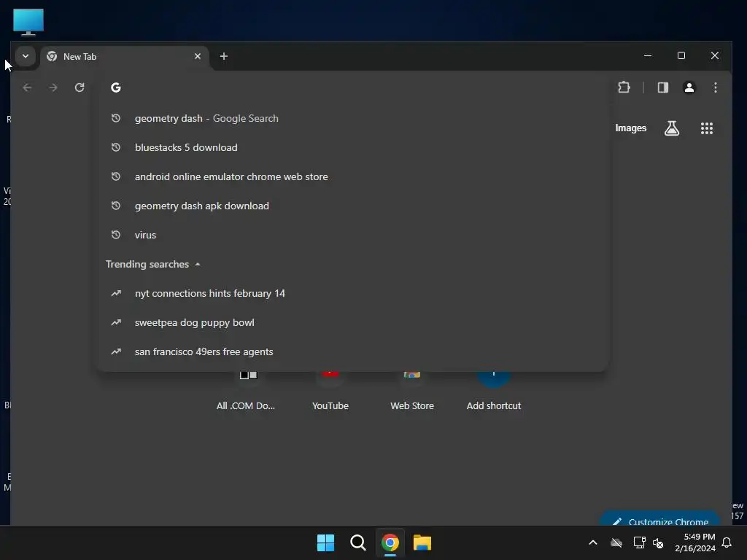The height and width of the screenshot is (560, 747).
Task: Click the Chrome taskbar icon
Action: 390,542
